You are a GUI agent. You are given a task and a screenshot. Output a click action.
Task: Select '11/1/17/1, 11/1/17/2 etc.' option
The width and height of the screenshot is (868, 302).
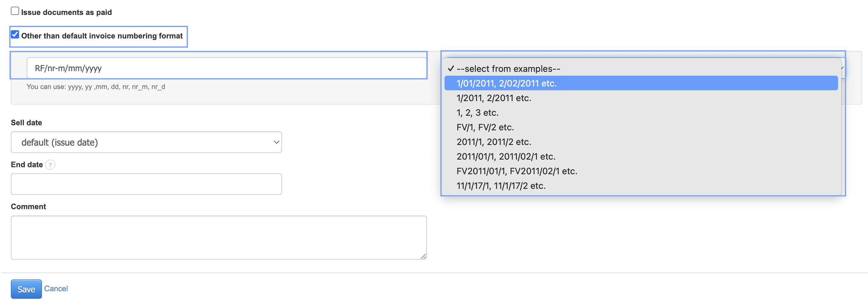click(x=501, y=186)
